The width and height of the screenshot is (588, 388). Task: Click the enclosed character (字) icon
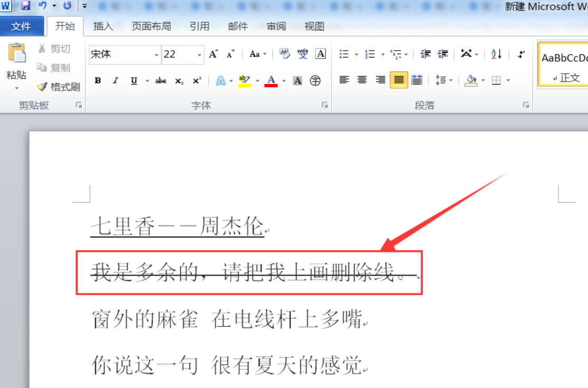[315, 81]
